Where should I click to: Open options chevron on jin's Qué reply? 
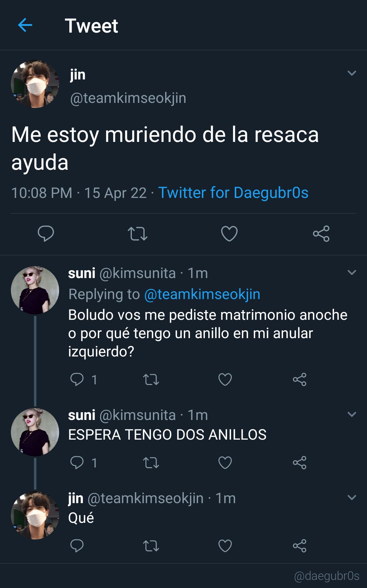[x=352, y=497]
